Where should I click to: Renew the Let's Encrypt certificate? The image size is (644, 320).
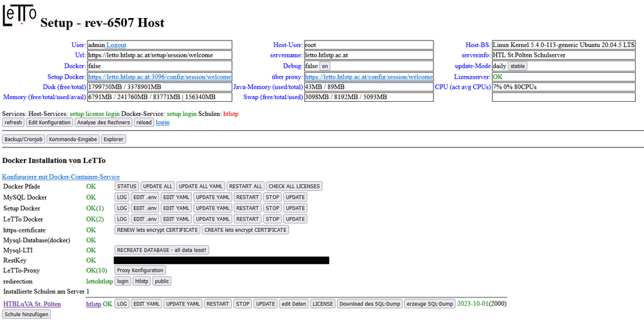157,230
